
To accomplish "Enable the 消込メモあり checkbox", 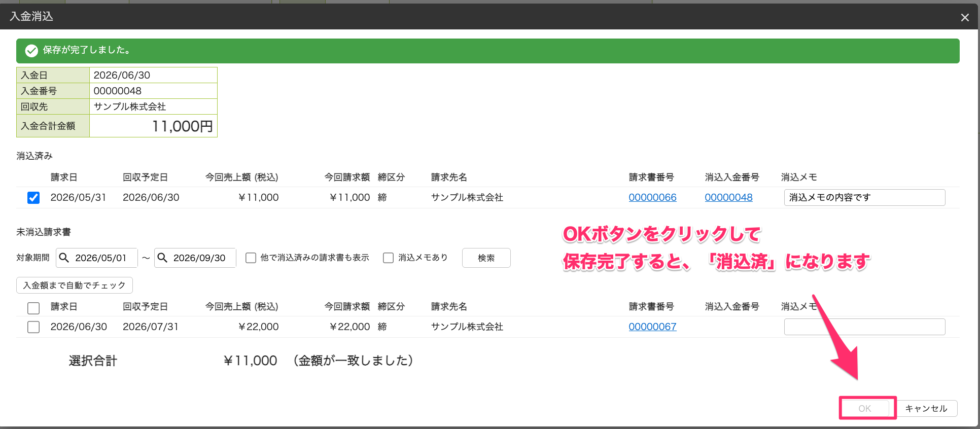I will click(x=388, y=258).
